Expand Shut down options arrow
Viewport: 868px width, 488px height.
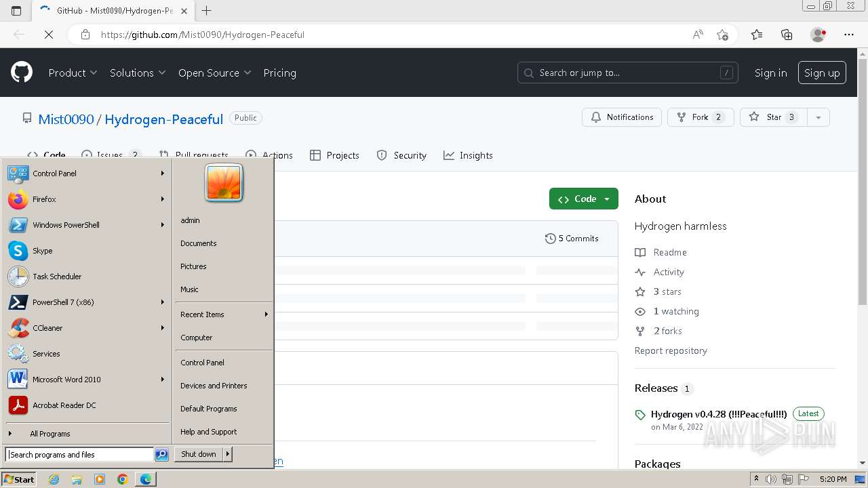tap(228, 454)
